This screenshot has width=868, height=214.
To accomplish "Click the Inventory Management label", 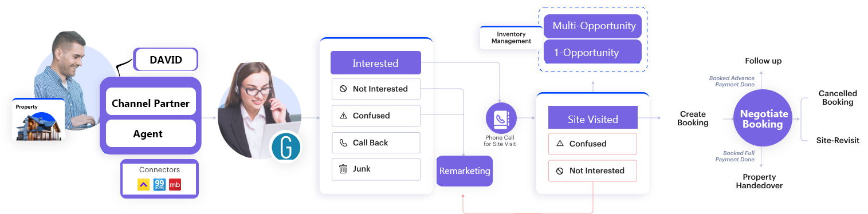I will tap(511, 38).
